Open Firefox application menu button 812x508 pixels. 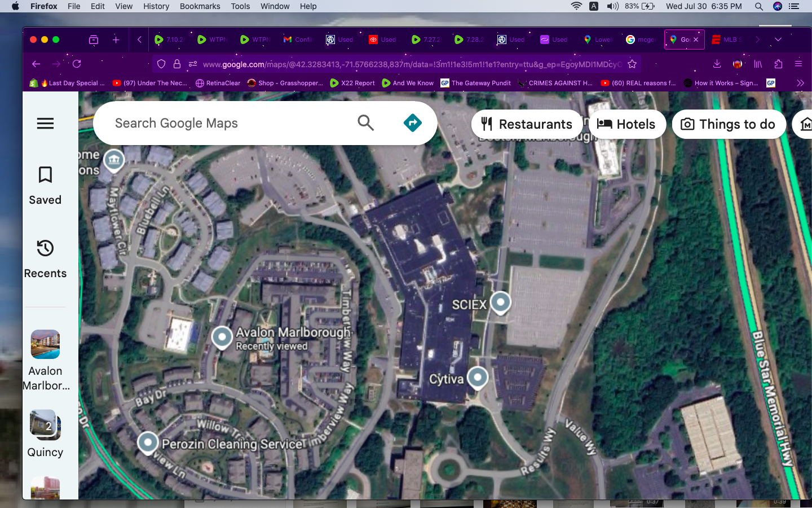(798, 64)
